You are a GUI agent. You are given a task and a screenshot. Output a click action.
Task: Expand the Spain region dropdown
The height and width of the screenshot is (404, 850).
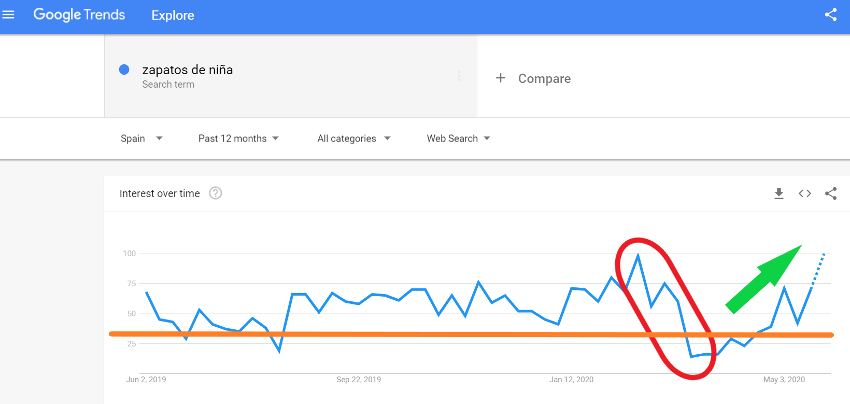[141, 138]
